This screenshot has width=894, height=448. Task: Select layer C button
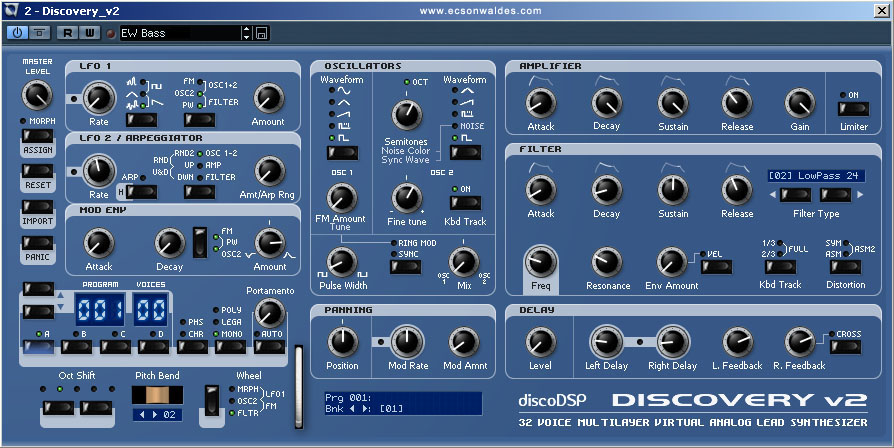click(x=115, y=347)
